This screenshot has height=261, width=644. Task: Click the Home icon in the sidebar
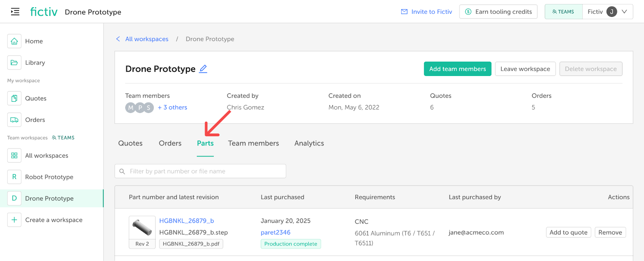click(14, 41)
